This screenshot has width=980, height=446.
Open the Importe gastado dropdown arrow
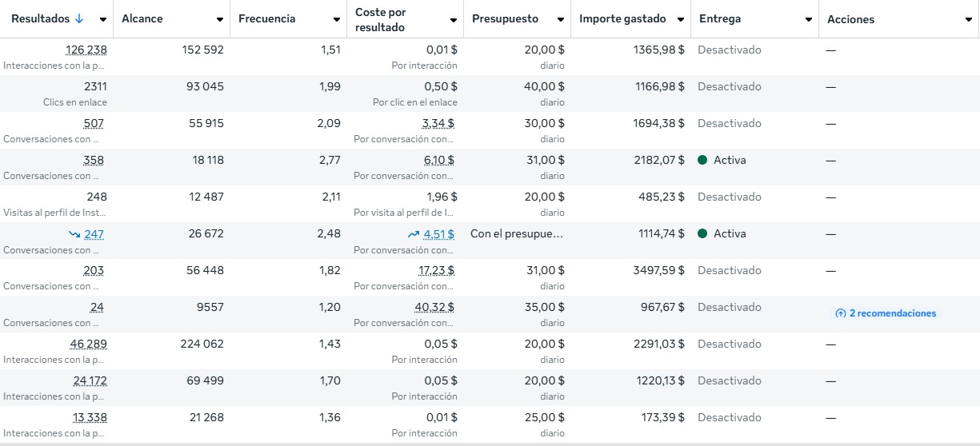pos(680,19)
